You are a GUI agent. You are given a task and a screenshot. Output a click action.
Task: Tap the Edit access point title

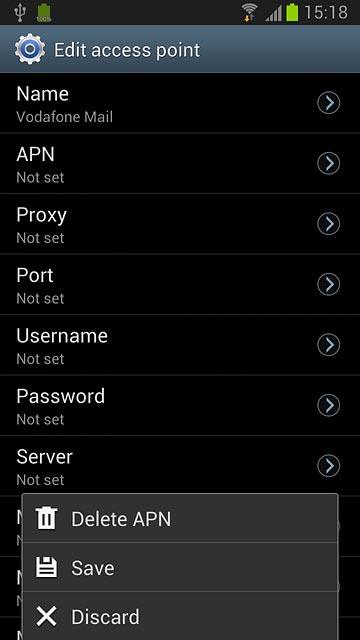[127, 50]
